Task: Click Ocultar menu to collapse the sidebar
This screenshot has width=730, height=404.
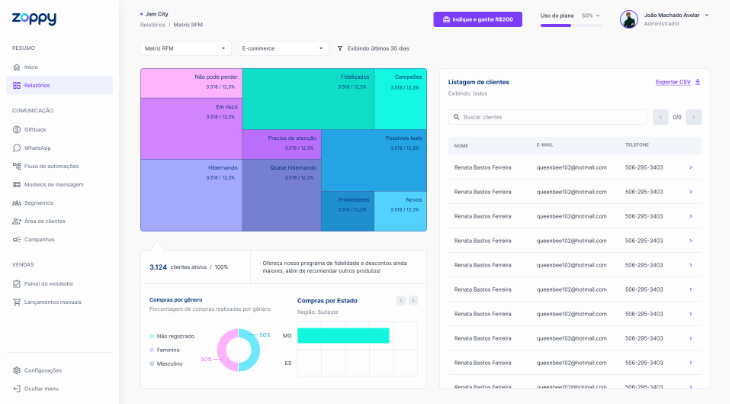Action: (x=40, y=388)
